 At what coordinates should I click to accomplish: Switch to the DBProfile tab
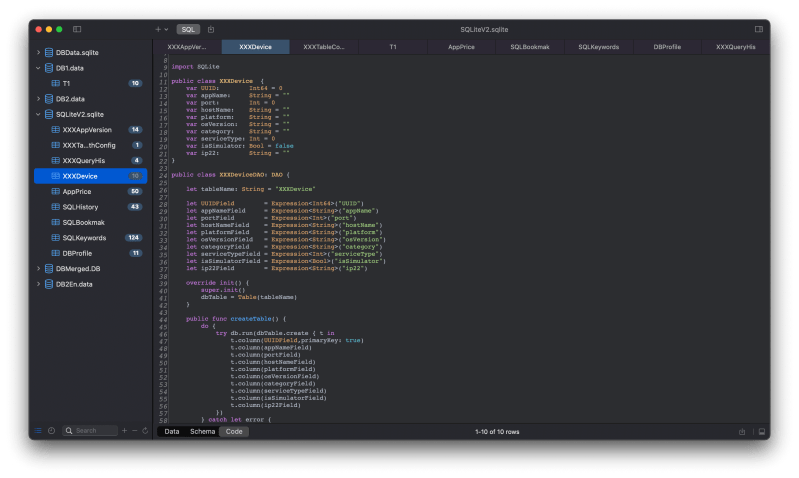click(x=667, y=47)
